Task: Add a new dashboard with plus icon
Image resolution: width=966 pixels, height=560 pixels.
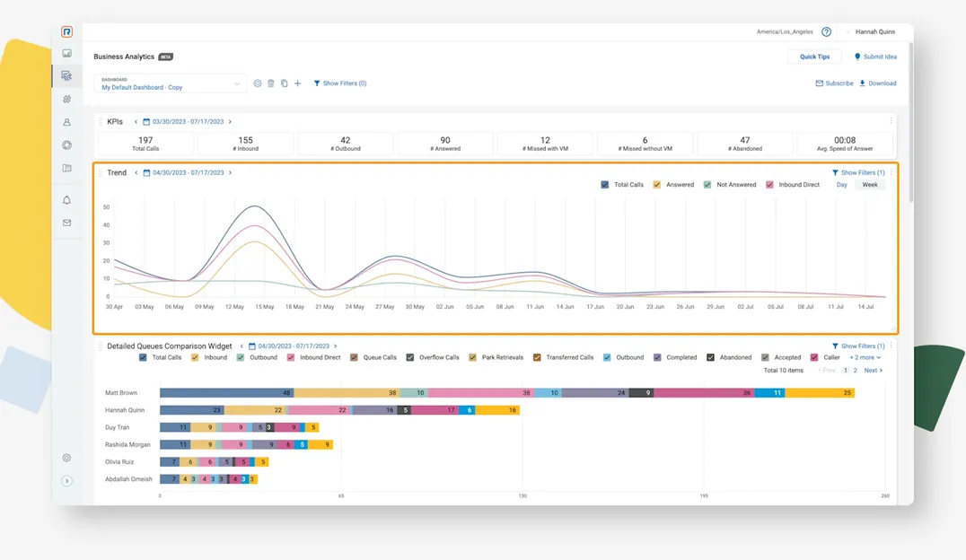Action: click(x=298, y=83)
